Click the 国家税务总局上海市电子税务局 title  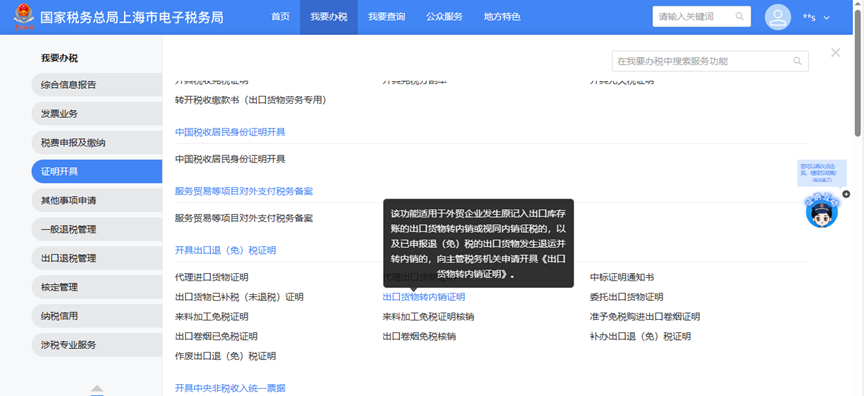tap(131, 17)
